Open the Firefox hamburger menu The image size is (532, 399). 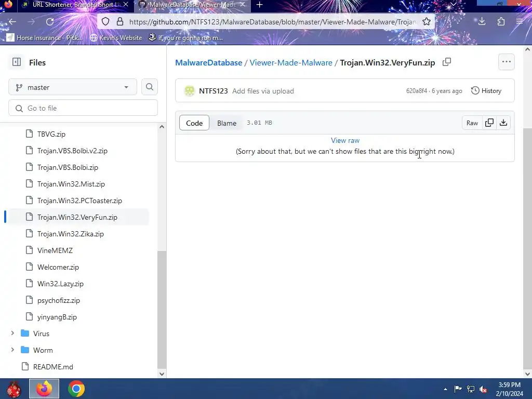520,22
